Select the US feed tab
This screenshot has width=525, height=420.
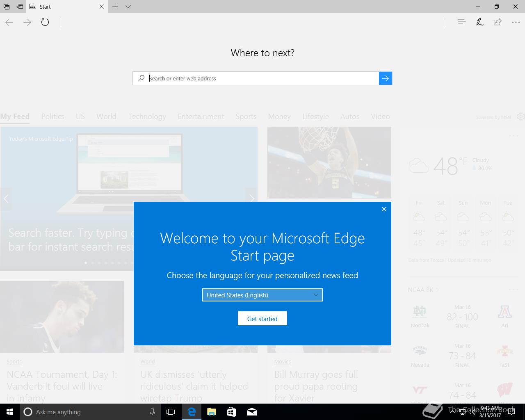(x=80, y=116)
